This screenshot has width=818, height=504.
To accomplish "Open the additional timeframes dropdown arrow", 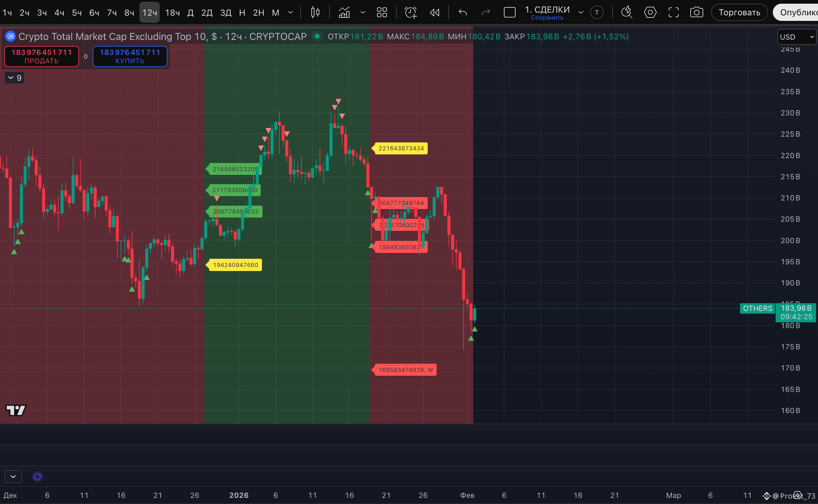I will 290,13.
